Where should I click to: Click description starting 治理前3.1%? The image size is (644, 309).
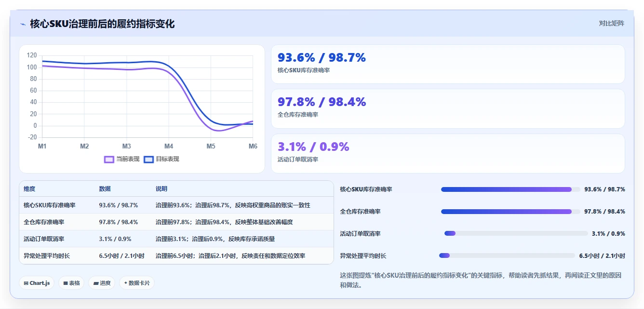[215, 239]
